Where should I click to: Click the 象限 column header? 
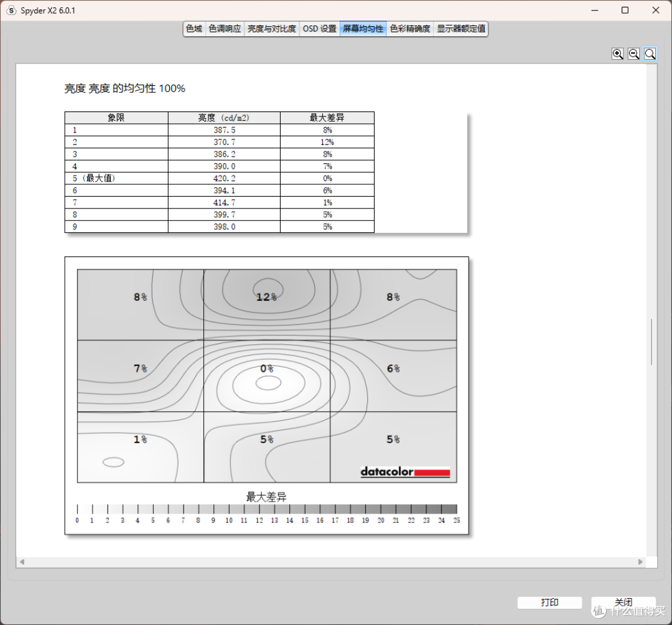pos(116,118)
